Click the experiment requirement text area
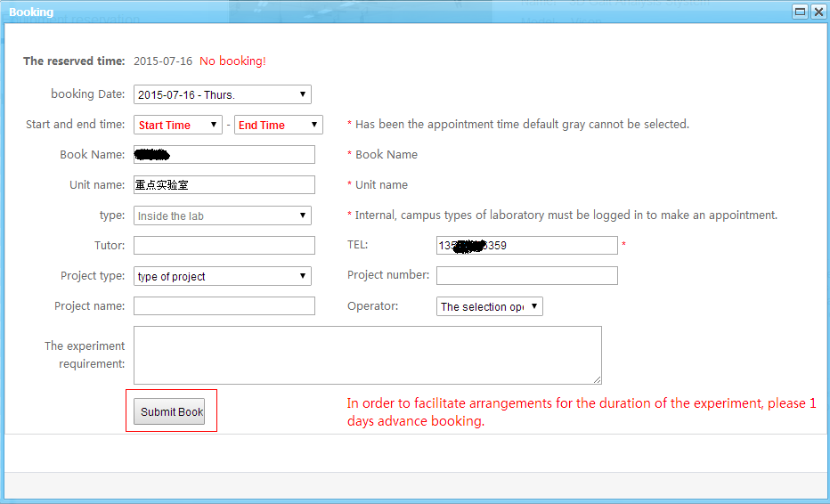Image resolution: width=830 pixels, height=504 pixels. click(x=367, y=354)
